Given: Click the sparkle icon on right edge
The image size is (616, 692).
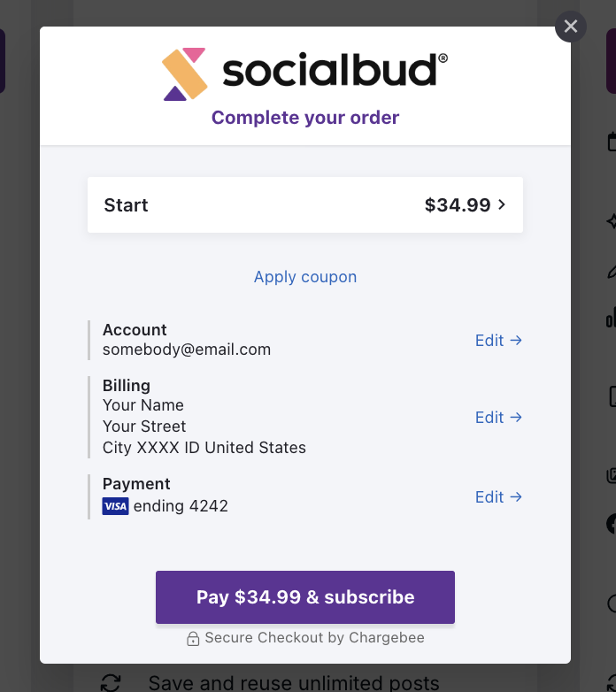Looking at the screenshot, I should click(612, 220).
